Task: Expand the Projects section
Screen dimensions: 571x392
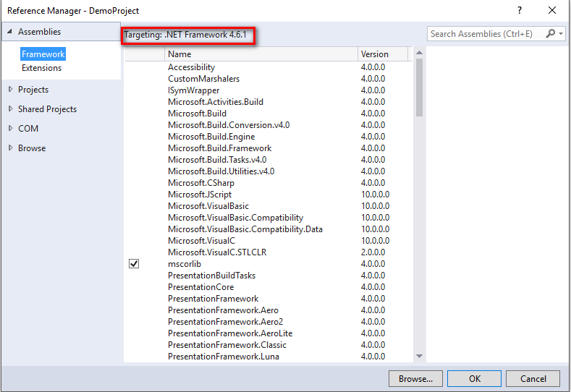Action: (x=10, y=89)
